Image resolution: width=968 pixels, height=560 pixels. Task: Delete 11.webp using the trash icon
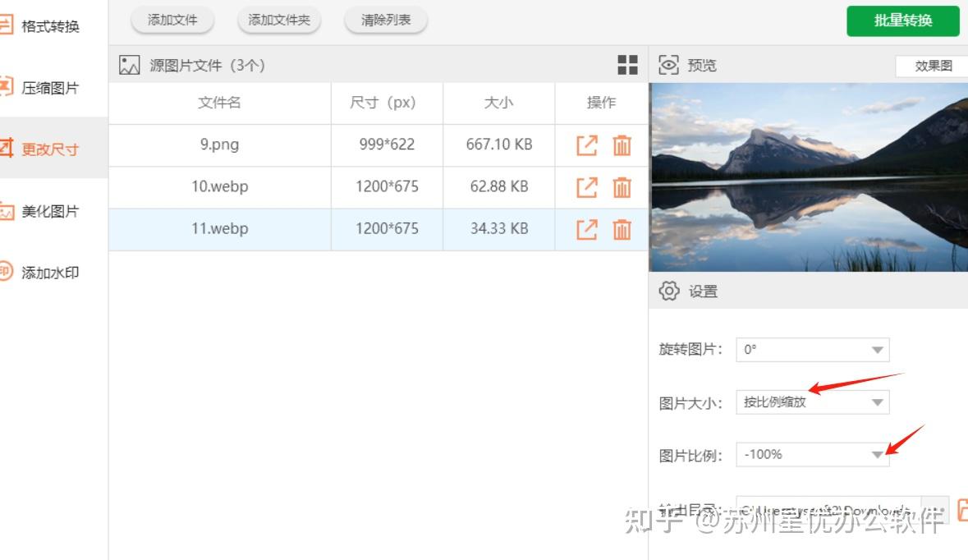point(622,229)
